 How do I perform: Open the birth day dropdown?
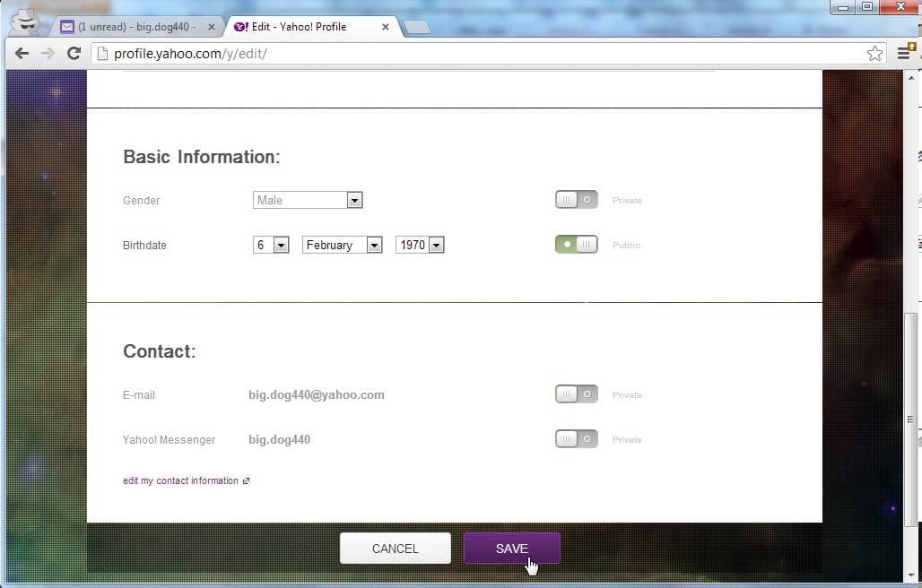[x=271, y=245]
